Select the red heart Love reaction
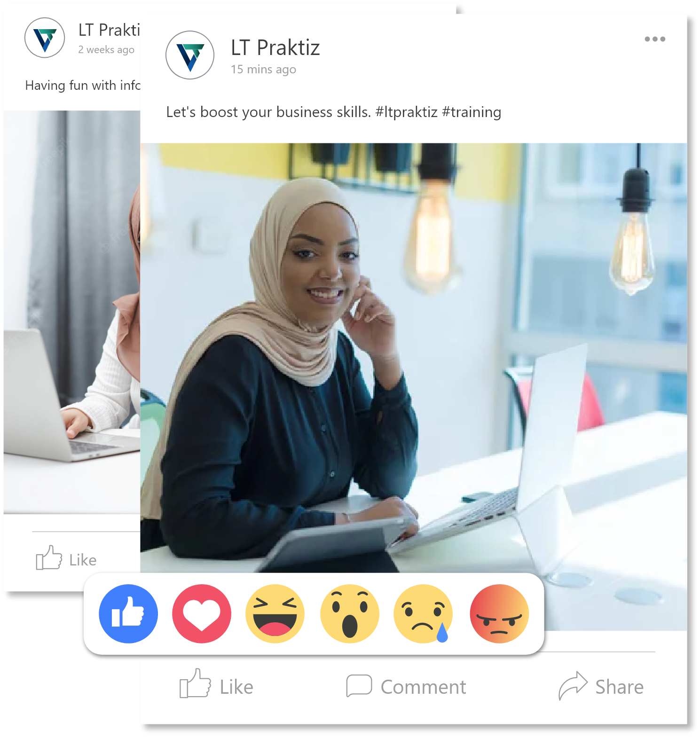 [x=202, y=613]
